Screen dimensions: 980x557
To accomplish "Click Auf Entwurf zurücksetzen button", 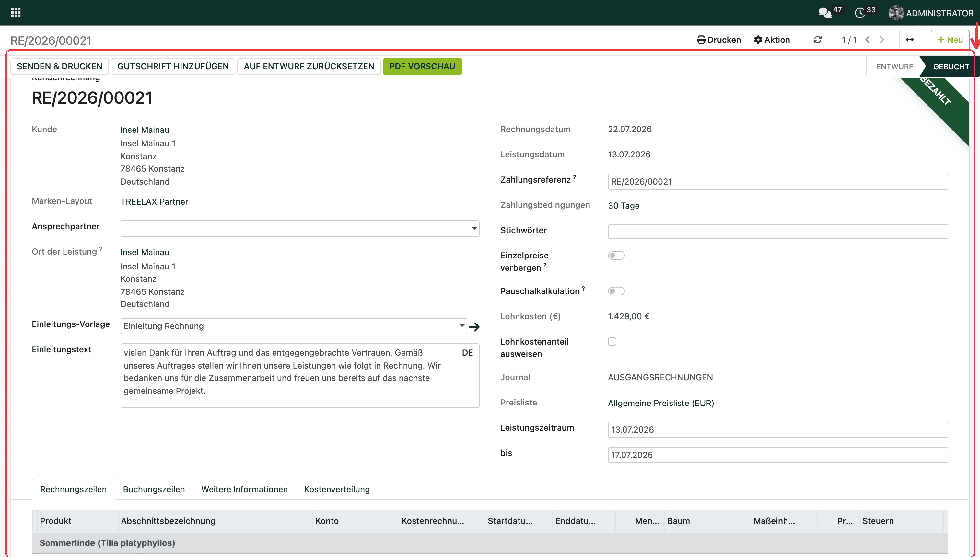I will pyautogui.click(x=309, y=67).
